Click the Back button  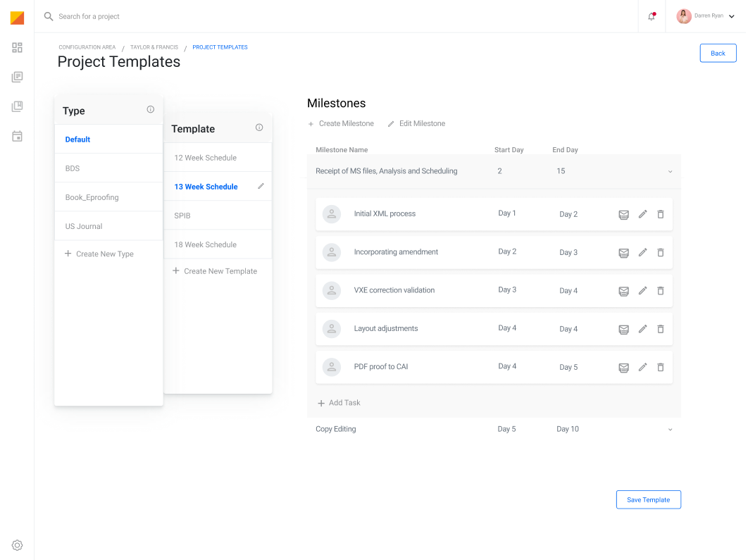click(x=718, y=53)
